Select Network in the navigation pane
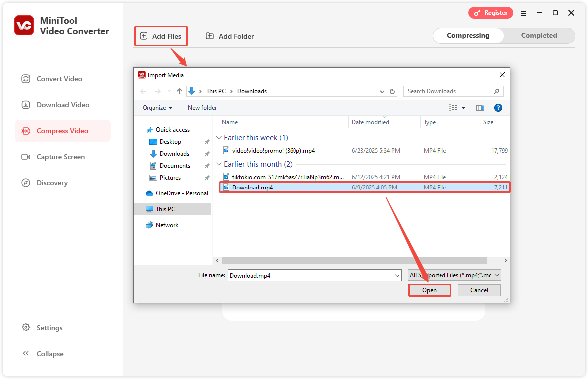588x379 pixels. 167,225
